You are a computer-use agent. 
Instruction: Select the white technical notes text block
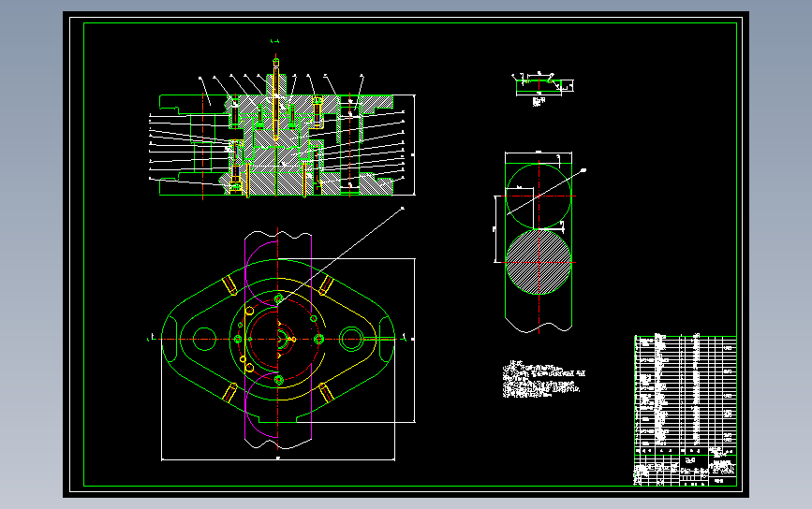tap(544, 380)
